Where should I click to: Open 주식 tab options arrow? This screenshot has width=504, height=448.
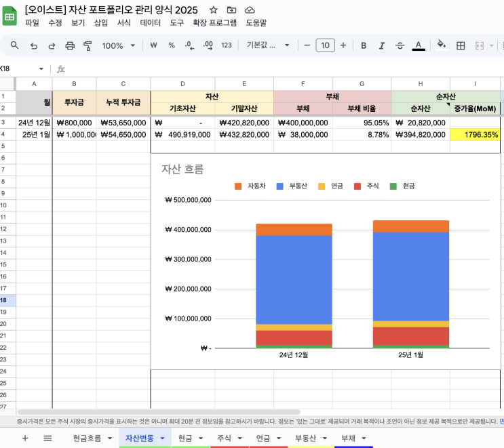[239, 439]
